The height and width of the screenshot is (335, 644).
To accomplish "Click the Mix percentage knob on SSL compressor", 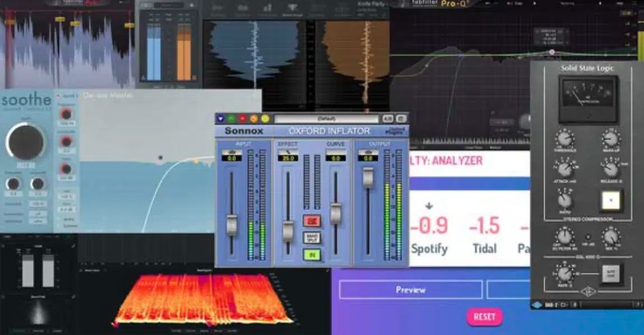I will coord(611,237).
